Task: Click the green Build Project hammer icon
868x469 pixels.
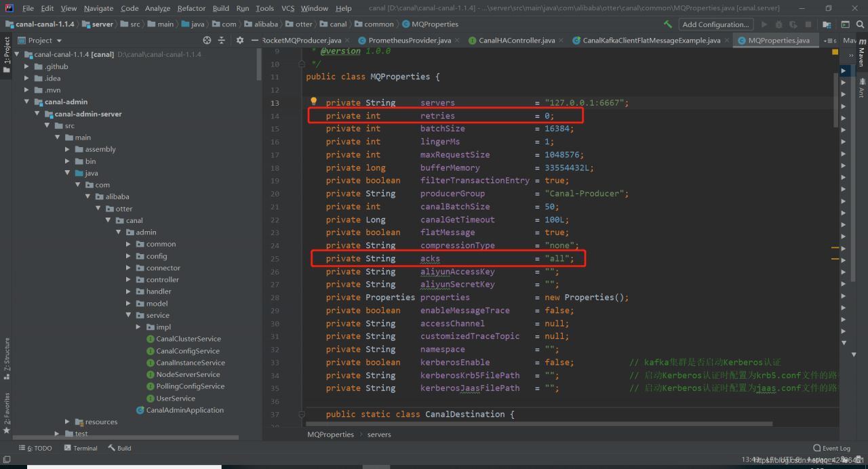Action: point(668,24)
